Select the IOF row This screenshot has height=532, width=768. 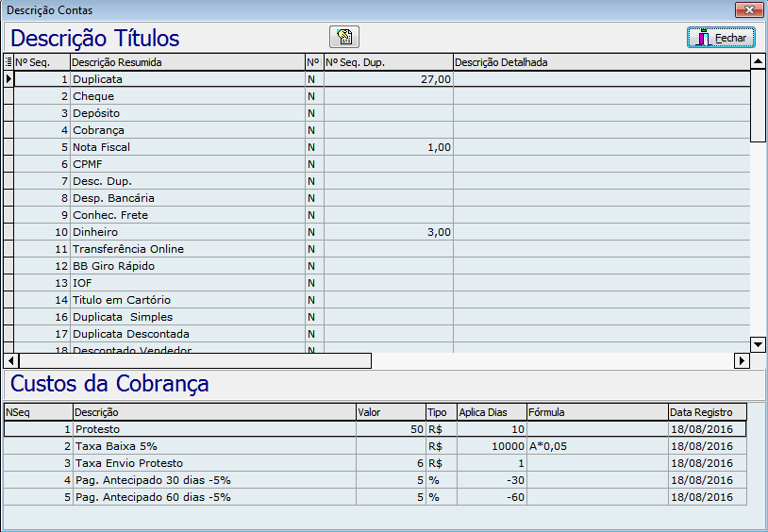click(x=382, y=283)
